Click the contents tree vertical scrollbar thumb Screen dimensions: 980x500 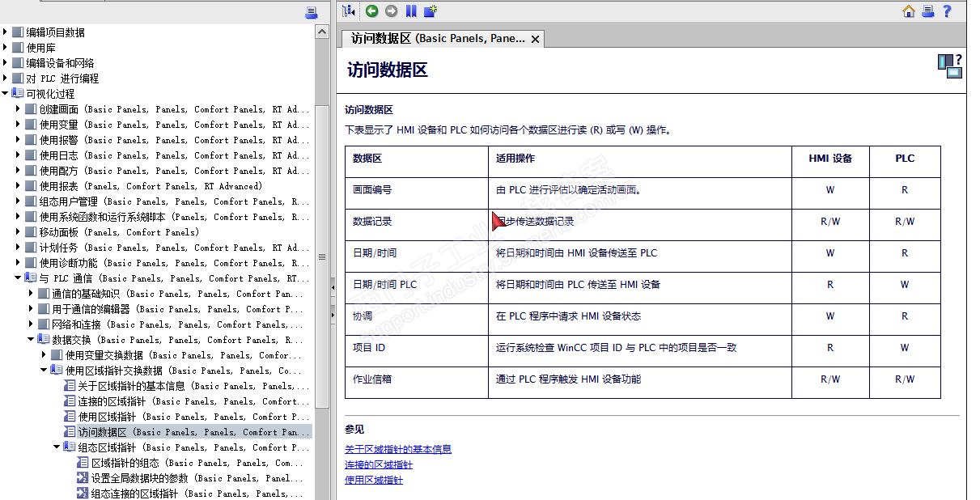pos(322,256)
